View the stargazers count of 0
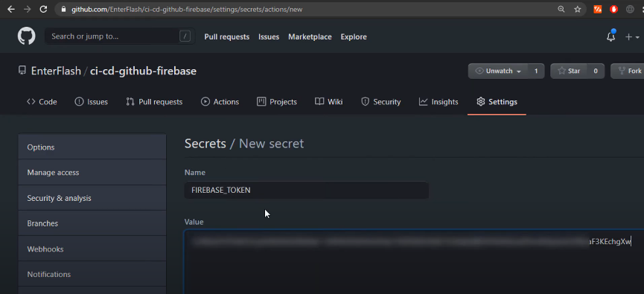Image resolution: width=644 pixels, height=294 pixels. pos(596,71)
